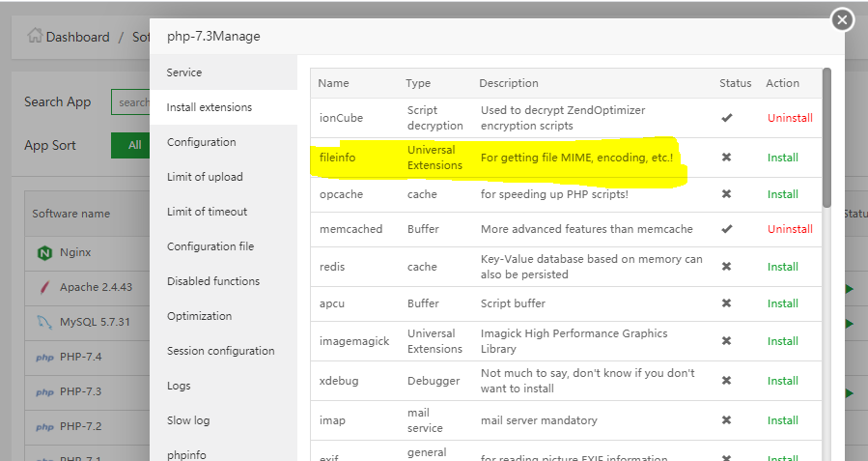
Task: Click the extensions list scrollbar
Action: coord(826,135)
